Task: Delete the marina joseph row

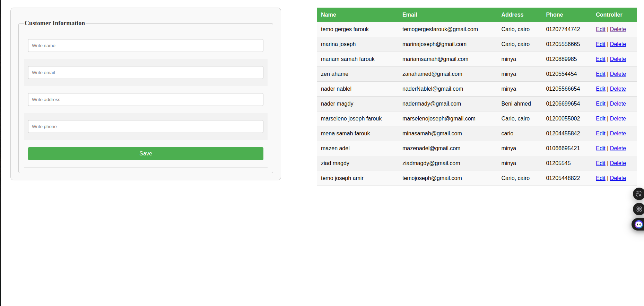Action: [x=618, y=44]
